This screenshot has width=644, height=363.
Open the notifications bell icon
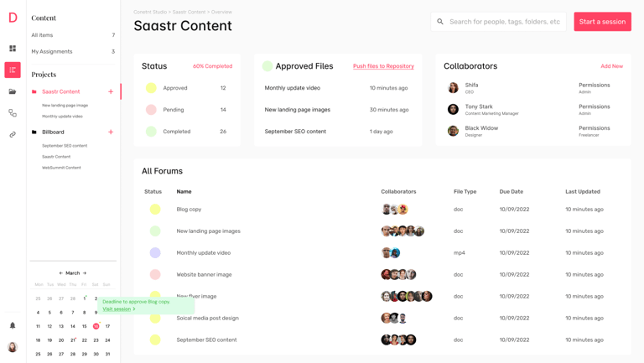tap(13, 325)
